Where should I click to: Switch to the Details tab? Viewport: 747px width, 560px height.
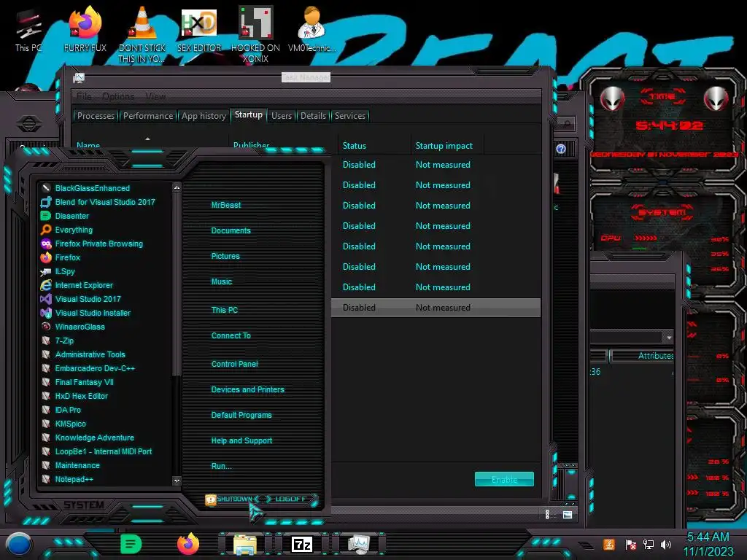[313, 116]
